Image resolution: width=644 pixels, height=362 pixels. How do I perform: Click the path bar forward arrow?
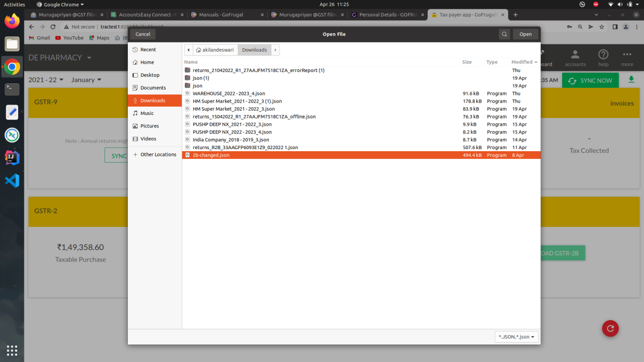point(275,50)
